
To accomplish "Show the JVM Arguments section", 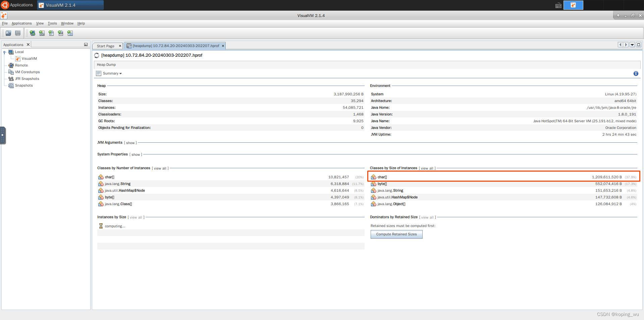I will (130, 143).
